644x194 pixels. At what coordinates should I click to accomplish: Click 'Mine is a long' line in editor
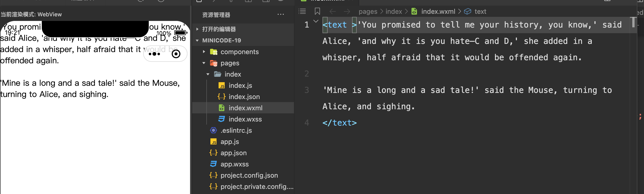[x=467, y=90]
